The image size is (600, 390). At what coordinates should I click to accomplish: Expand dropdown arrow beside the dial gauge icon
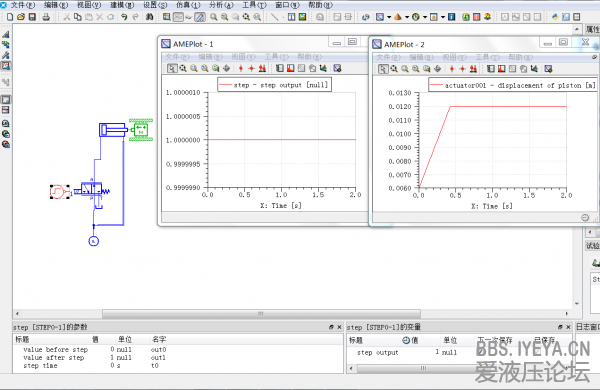[425, 17]
